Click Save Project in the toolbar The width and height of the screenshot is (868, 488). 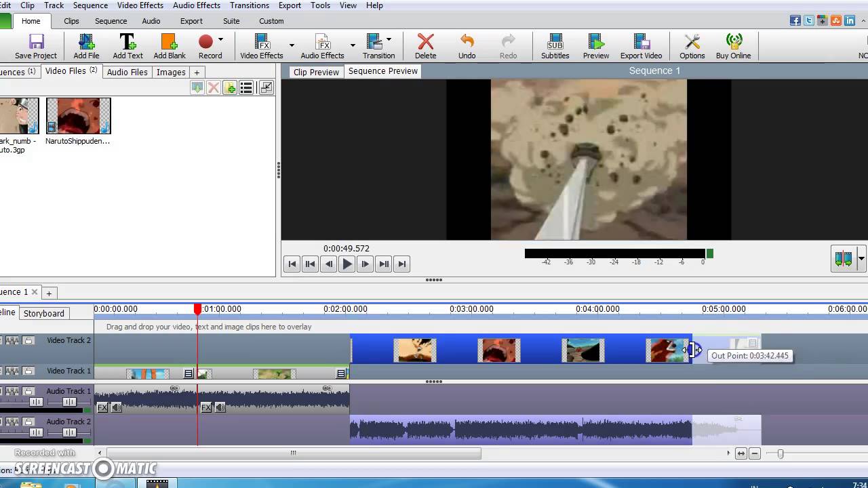tap(36, 47)
